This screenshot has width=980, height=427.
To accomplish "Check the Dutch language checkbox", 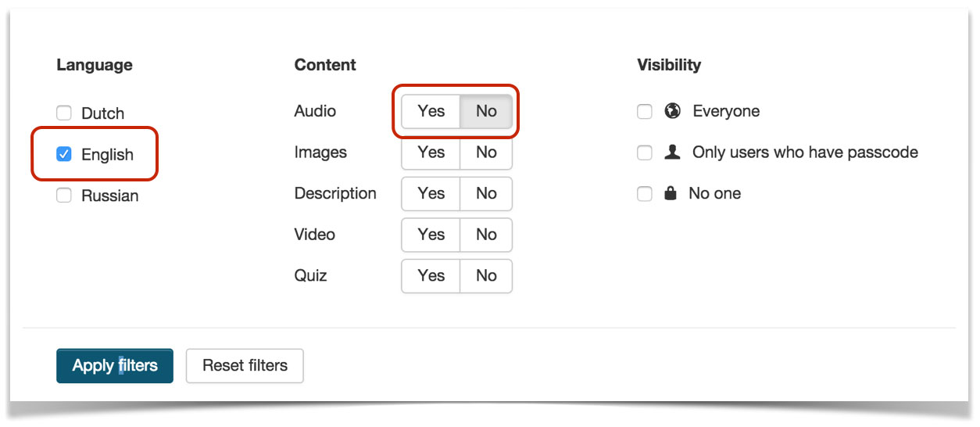I will 64,113.
